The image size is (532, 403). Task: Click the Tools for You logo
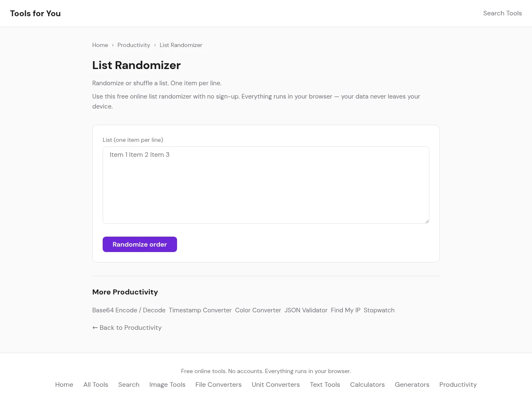[x=35, y=13]
